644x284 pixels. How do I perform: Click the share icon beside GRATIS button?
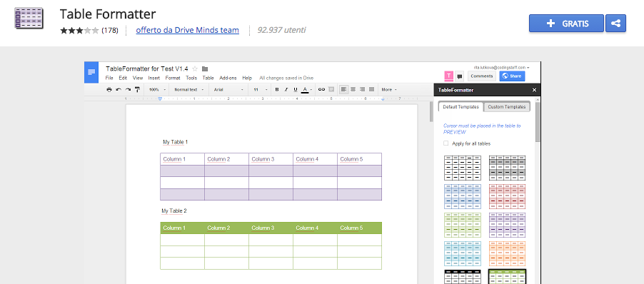tap(615, 24)
